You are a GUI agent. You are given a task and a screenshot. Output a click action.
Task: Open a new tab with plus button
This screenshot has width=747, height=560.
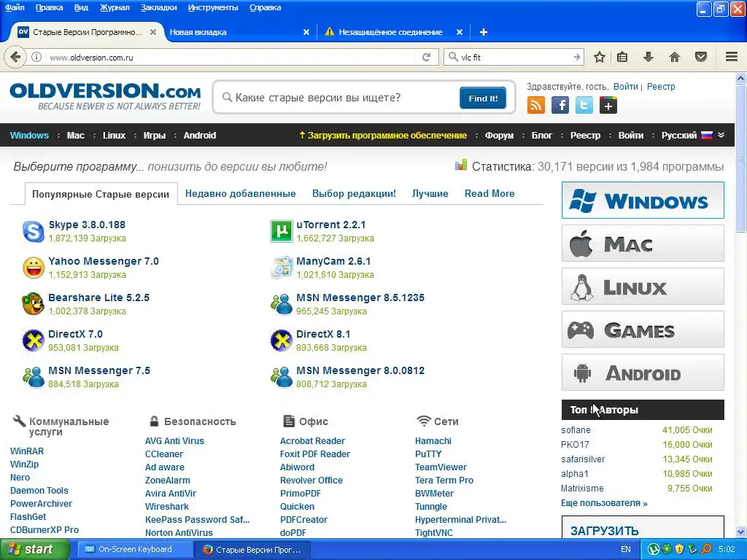[483, 32]
